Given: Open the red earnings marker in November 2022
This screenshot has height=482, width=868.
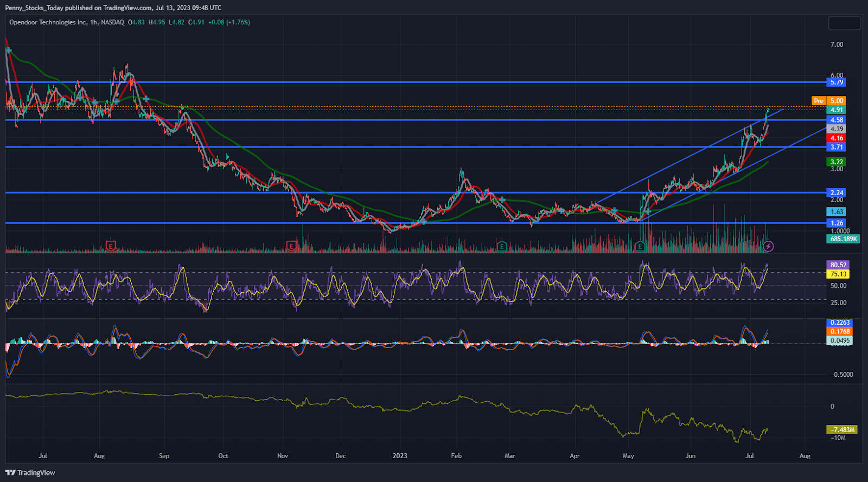Looking at the screenshot, I should (x=291, y=246).
